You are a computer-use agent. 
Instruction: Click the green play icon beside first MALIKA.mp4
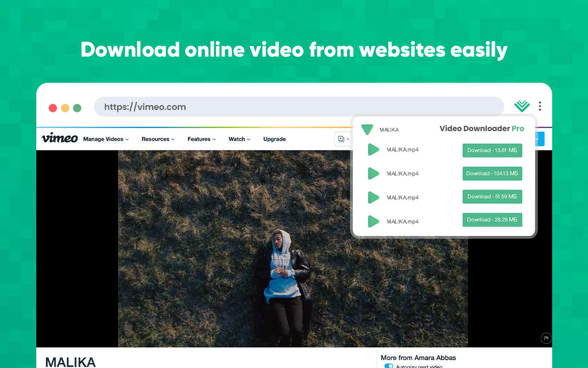pyautogui.click(x=373, y=149)
